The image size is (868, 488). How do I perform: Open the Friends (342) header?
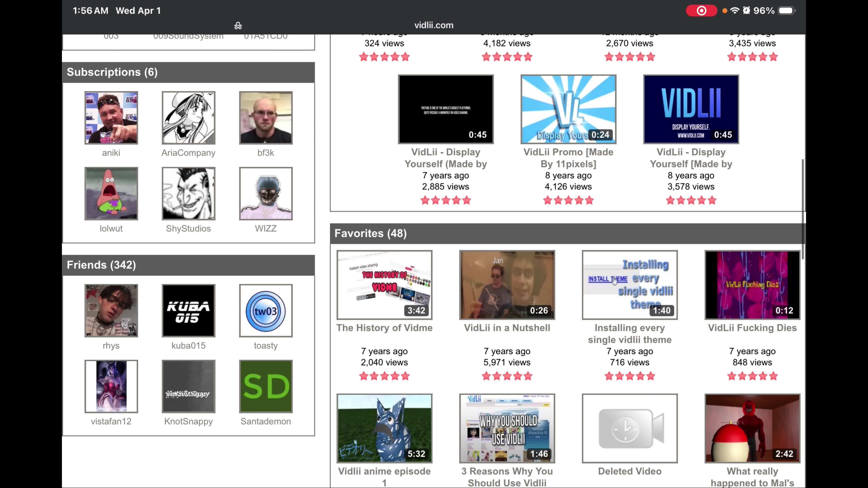pos(101,265)
